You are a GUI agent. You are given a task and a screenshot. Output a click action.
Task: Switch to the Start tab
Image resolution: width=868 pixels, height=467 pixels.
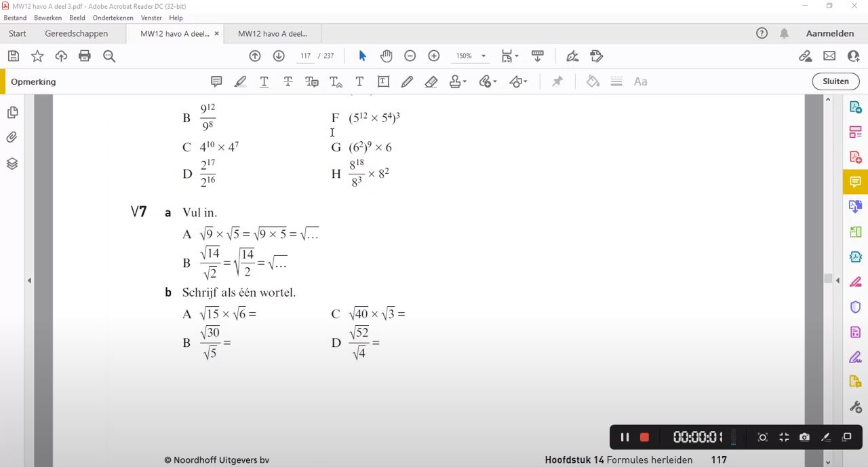tap(18, 33)
